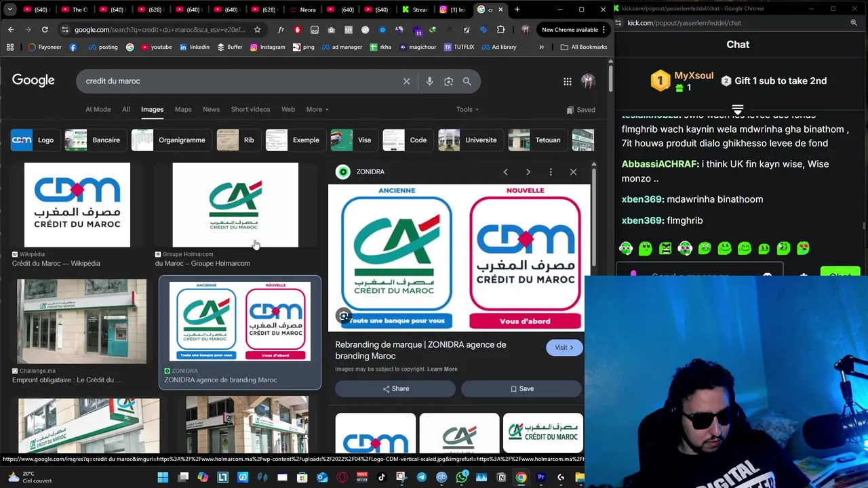This screenshot has height=488, width=868.
Task: Open the Google account avatar
Action: (588, 81)
